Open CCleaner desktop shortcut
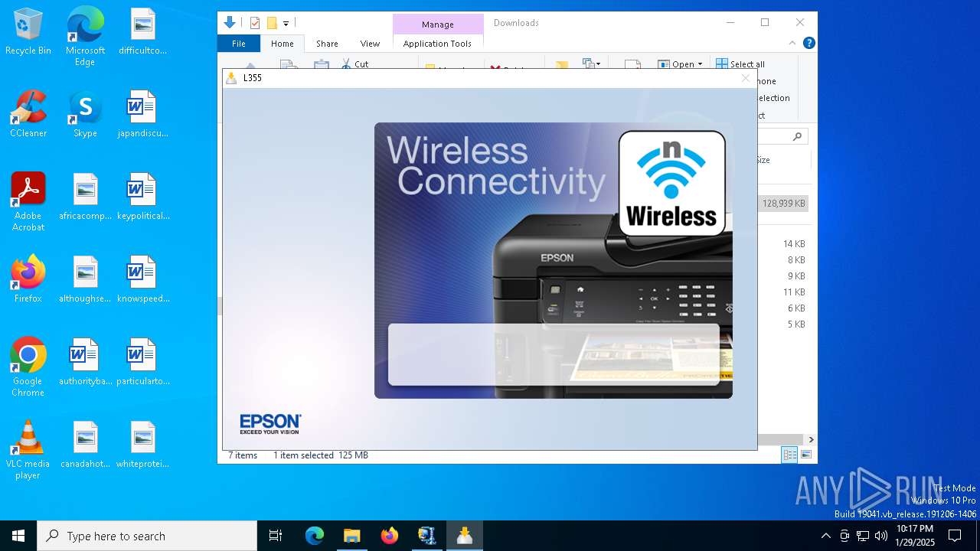This screenshot has height=551, width=980. [28, 115]
